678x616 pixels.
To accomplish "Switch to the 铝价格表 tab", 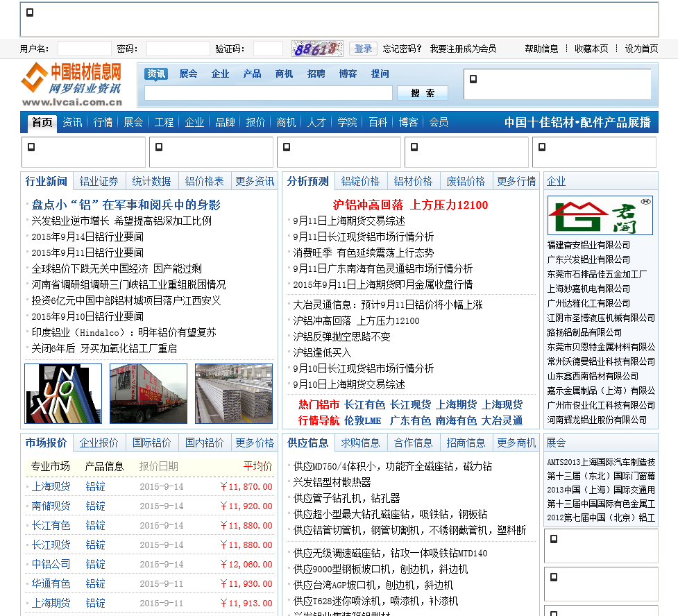I will 205,181.
